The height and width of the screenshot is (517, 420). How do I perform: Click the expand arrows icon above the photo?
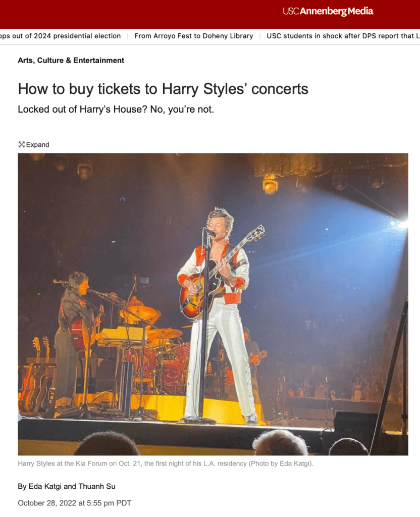click(21, 144)
